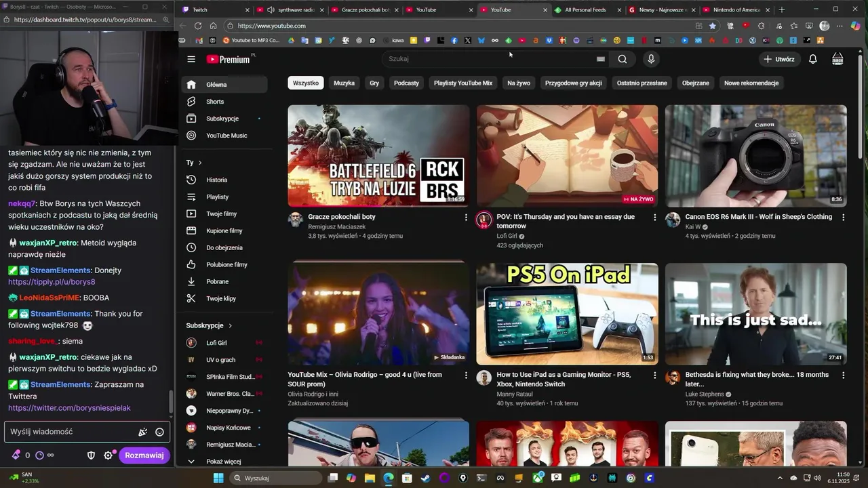Screen dimensions: 868x488
Task: Open Playlisty in the sidebar
Action: [224, 197]
